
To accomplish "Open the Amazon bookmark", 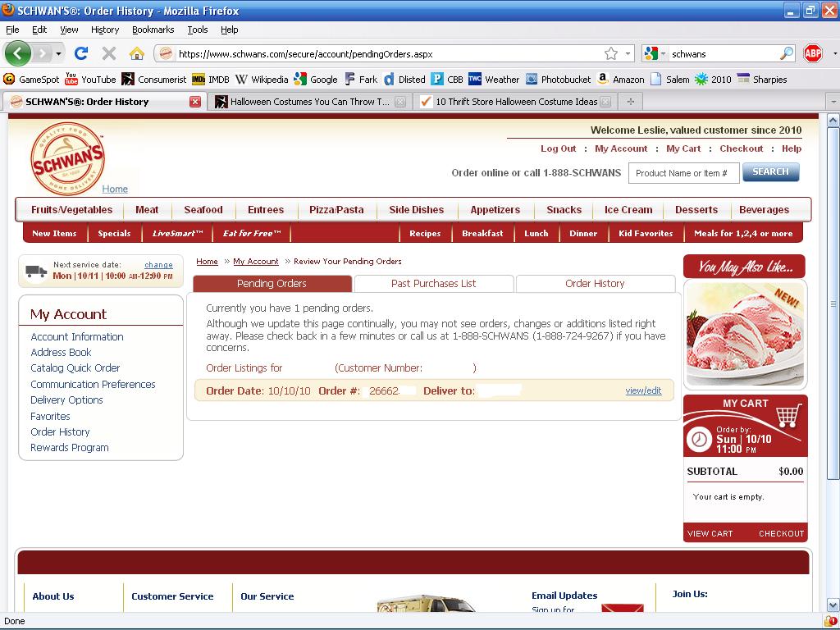I will [621, 80].
